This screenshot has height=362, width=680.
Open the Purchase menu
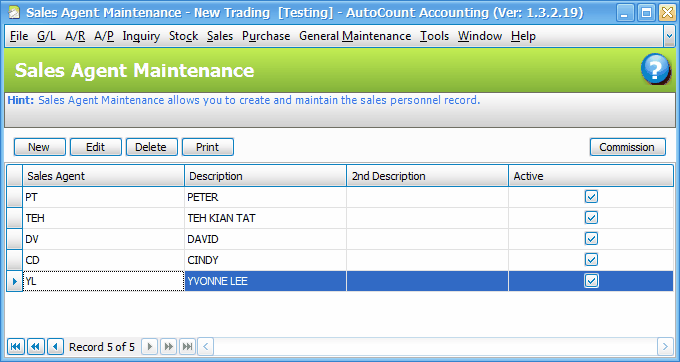click(266, 36)
